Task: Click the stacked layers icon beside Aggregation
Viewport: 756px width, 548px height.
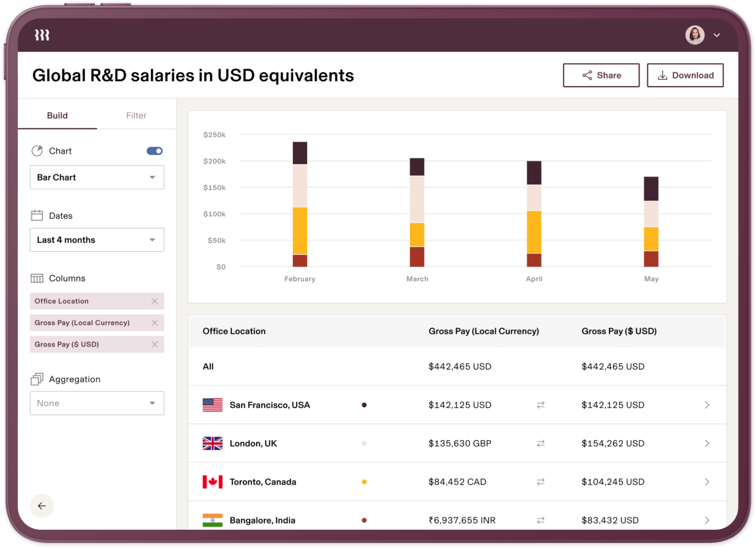Action: click(x=37, y=379)
